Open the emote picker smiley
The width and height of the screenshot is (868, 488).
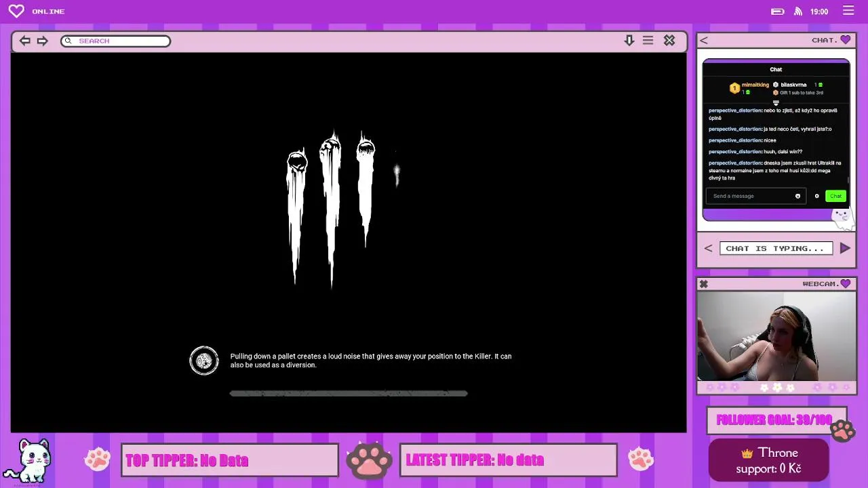click(797, 196)
